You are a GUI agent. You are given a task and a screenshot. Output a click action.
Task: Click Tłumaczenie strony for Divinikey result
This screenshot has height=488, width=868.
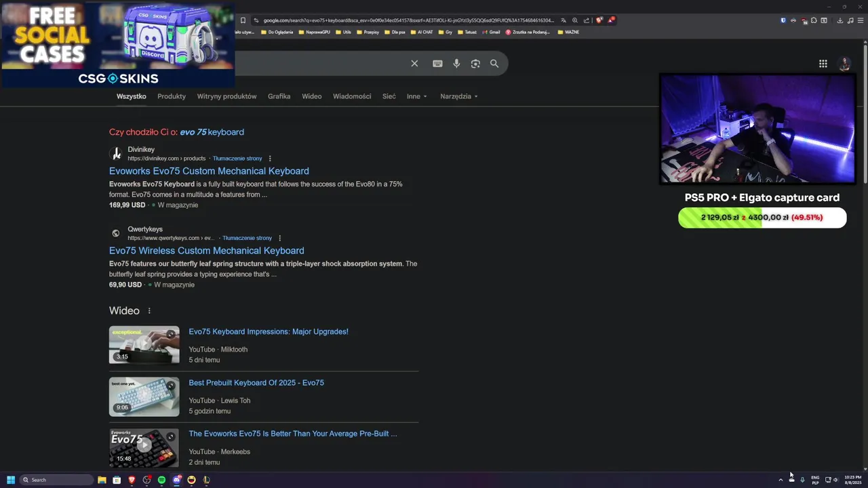(x=237, y=159)
